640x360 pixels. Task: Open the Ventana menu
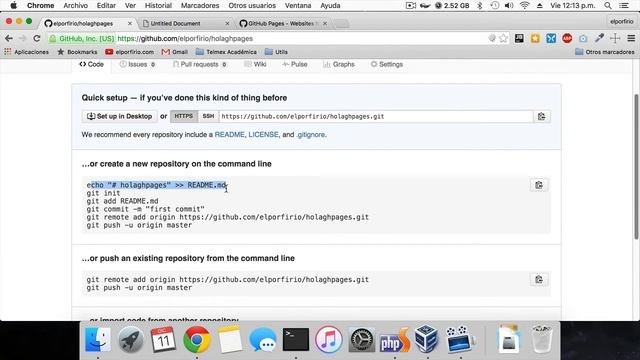click(298, 6)
